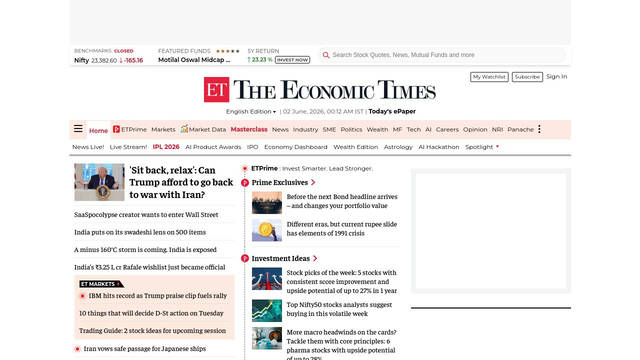Image resolution: width=640 pixels, height=360 pixels.
Task: Open the Top Nifty50 stocks thumbnail
Action: point(267,311)
